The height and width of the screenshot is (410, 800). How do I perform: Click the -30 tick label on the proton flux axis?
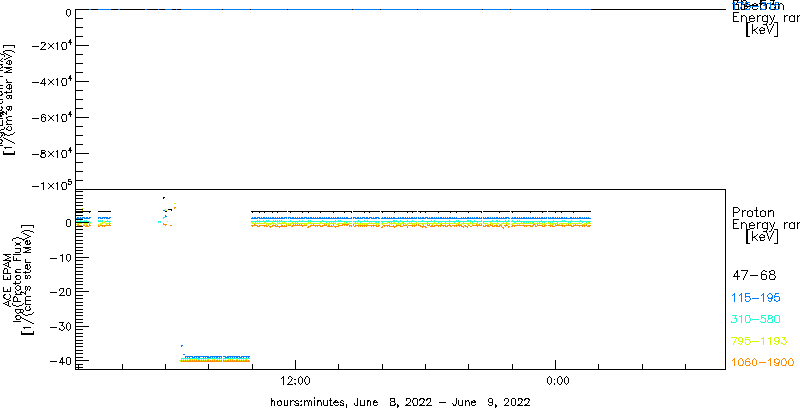click(60, 326)
